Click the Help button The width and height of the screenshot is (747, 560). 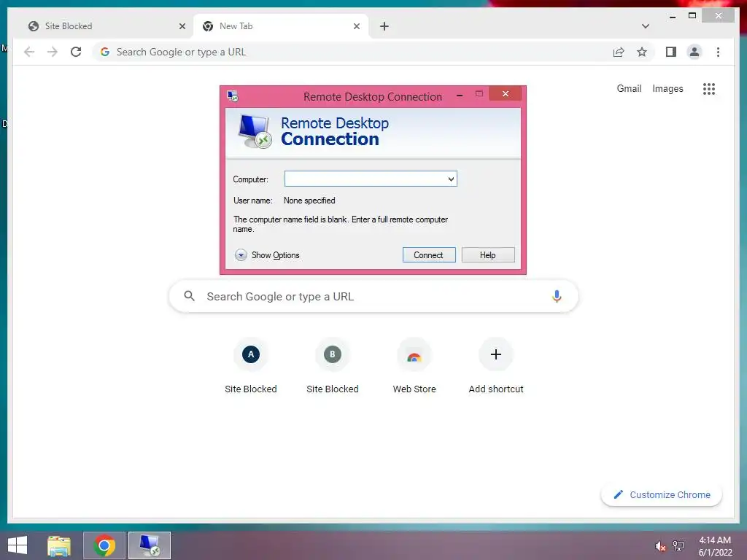(488, 254)
